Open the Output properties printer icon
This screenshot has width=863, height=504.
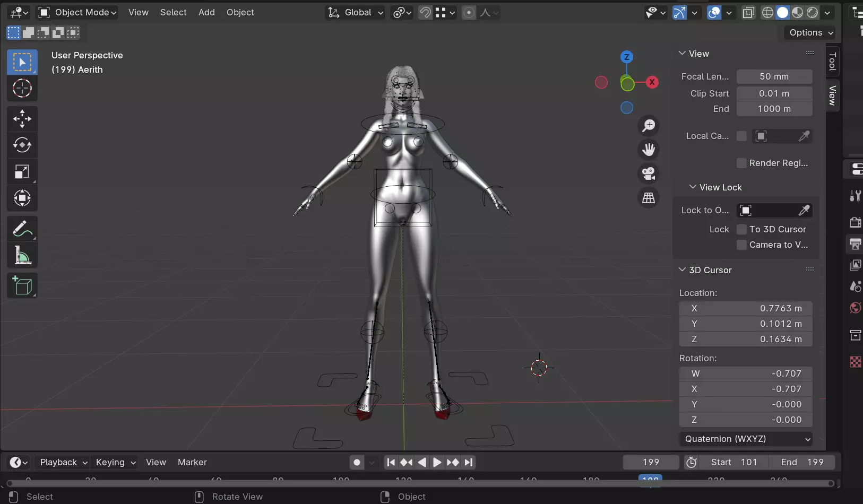855,244
